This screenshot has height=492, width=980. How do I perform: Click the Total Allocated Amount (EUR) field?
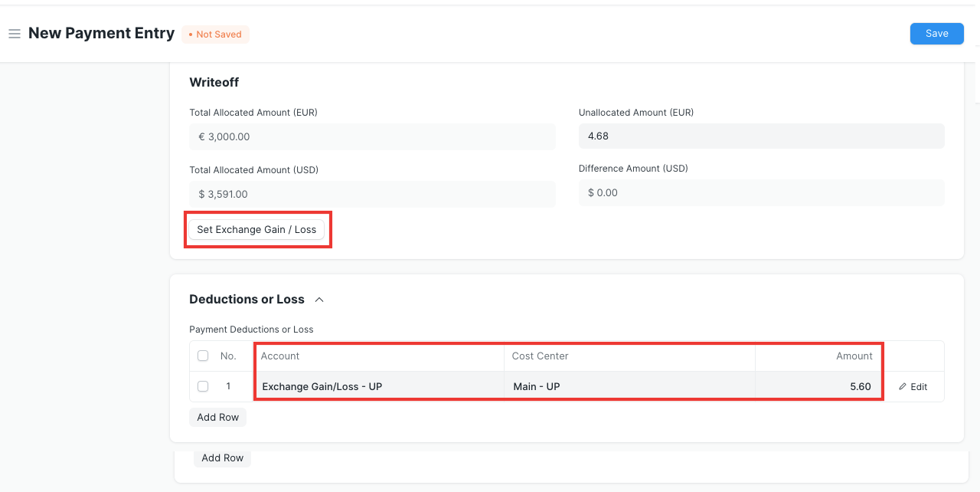[372, 136]
